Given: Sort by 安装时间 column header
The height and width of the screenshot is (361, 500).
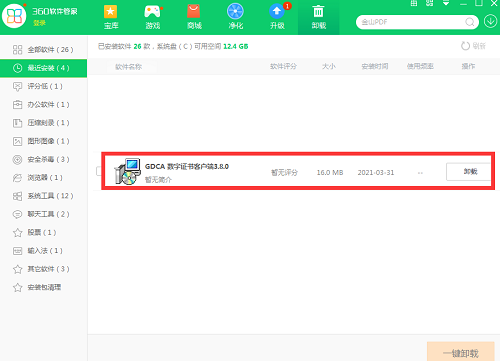Looking at the screenshot, I should tap(375, 66).
